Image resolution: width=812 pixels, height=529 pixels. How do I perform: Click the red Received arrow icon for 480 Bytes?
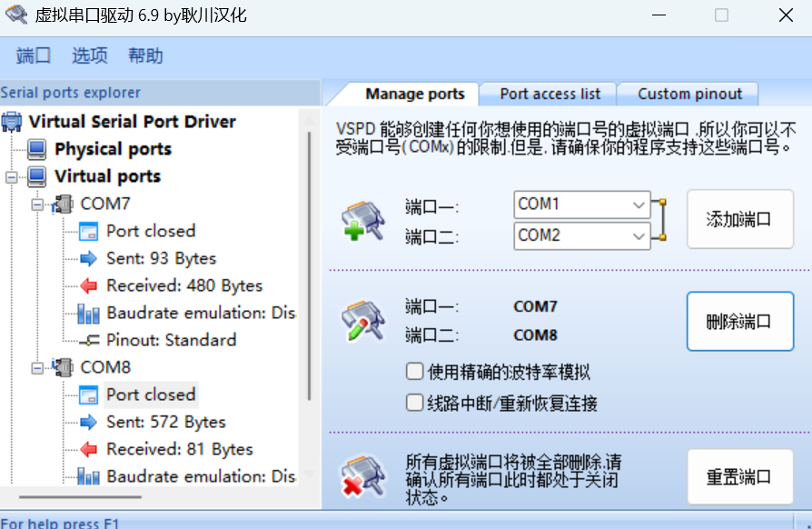coord(88,286)
